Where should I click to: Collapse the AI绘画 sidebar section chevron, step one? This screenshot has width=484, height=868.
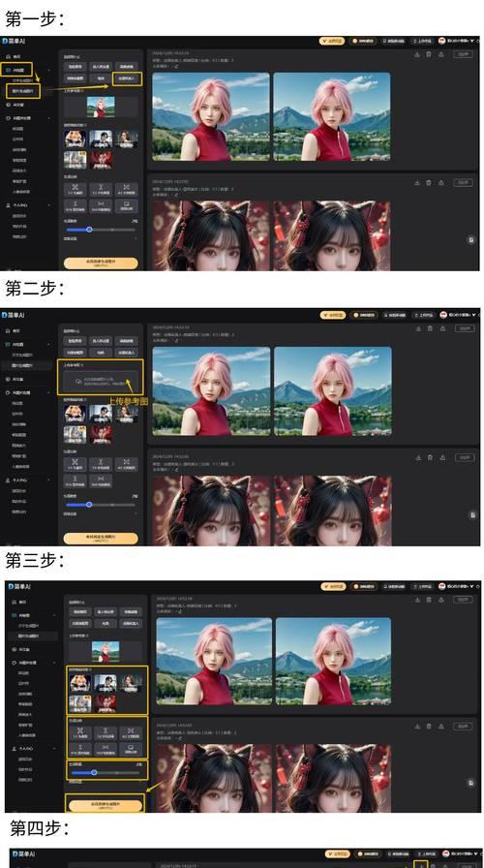coord(49,71)
